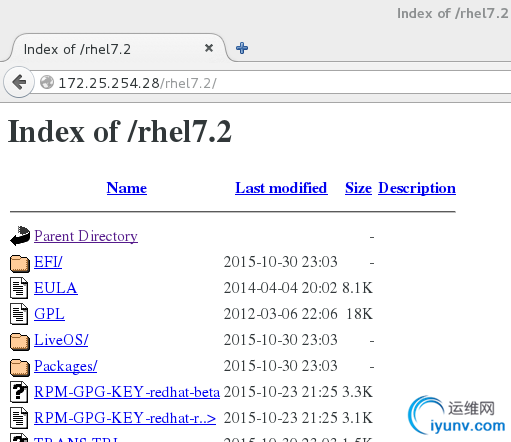The height and width of the screenshot is (442, 511).
Task: Click the GPL text file icon
Action: [x=19, y=314]
